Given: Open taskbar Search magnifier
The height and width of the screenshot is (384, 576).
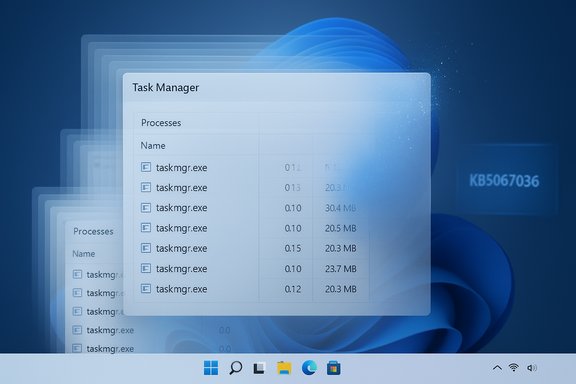Looking at the screenshot, I should 235,367.
